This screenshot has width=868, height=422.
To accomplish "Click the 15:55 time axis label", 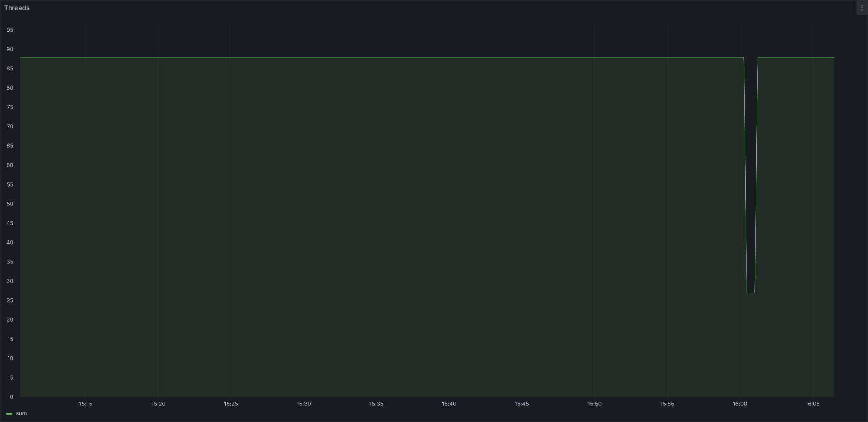I will (667, 404).
